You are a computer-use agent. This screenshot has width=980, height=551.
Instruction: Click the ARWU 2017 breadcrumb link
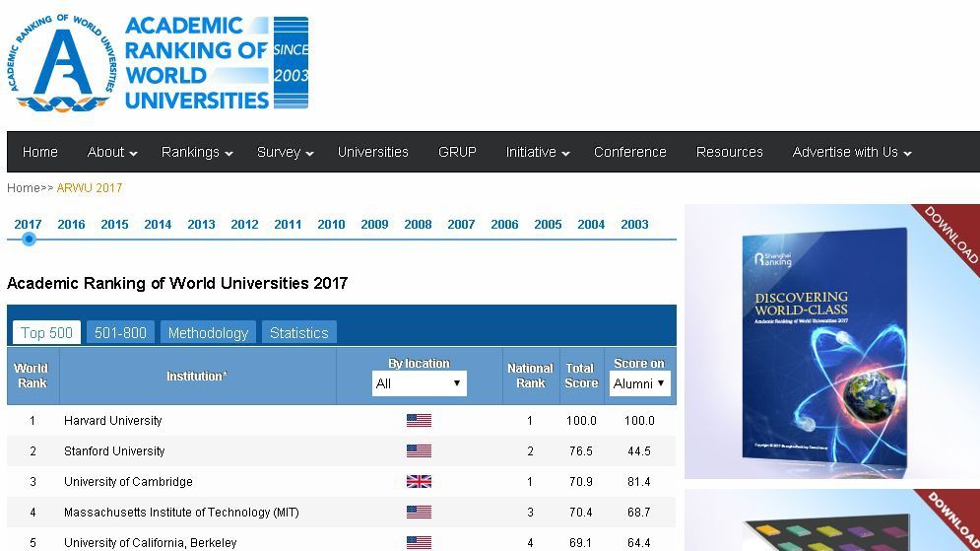(x=90, y=187)
